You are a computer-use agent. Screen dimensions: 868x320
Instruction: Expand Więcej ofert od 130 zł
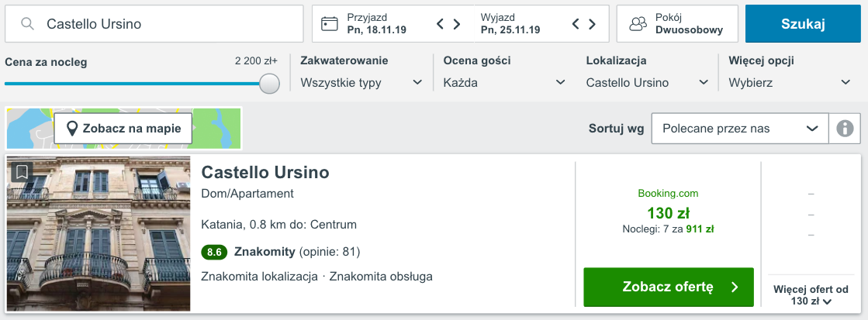[x=811, y=295]
